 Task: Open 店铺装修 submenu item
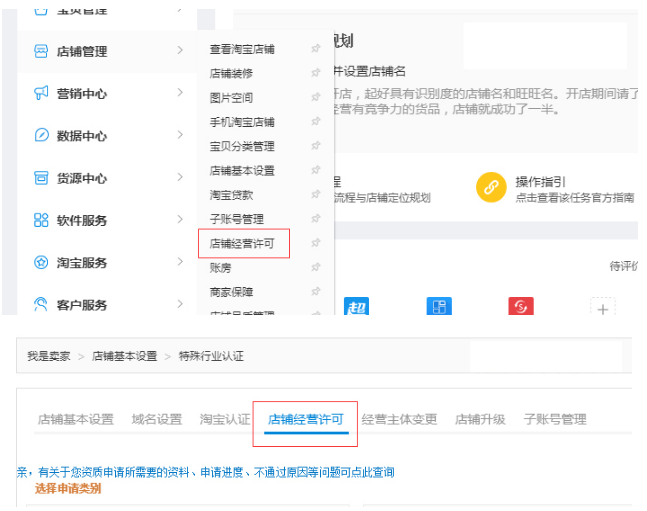(231, 73)
